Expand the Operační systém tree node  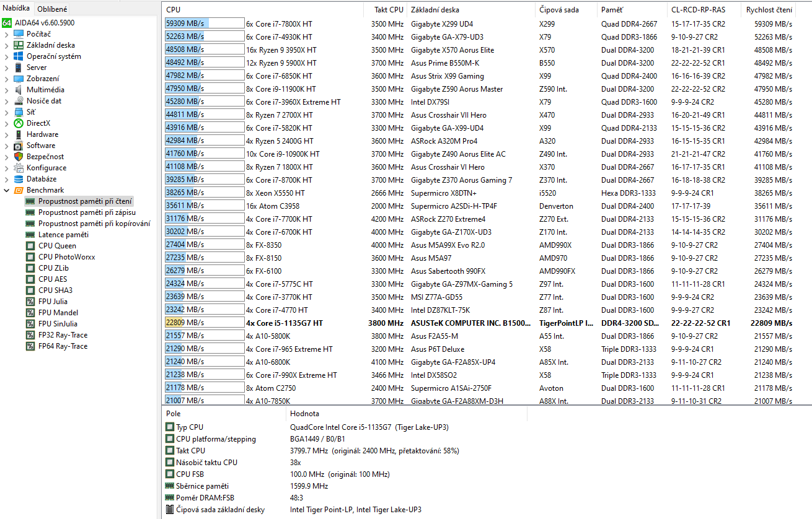coord(7,56)
